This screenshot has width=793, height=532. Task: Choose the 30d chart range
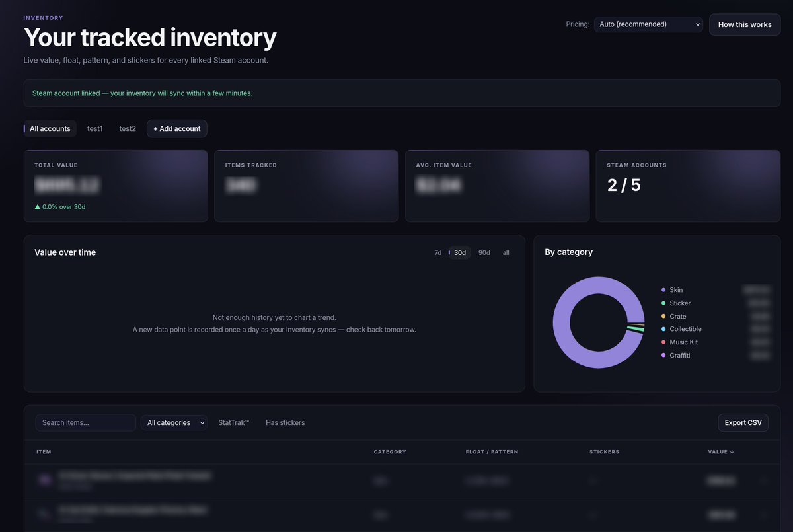coord(460,252)
